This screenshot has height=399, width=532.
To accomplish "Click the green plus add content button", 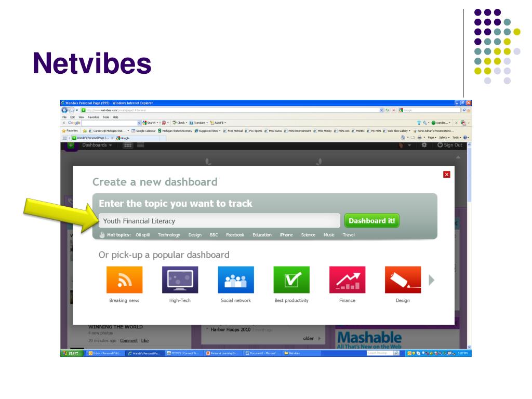I will (x=71, y=145).
